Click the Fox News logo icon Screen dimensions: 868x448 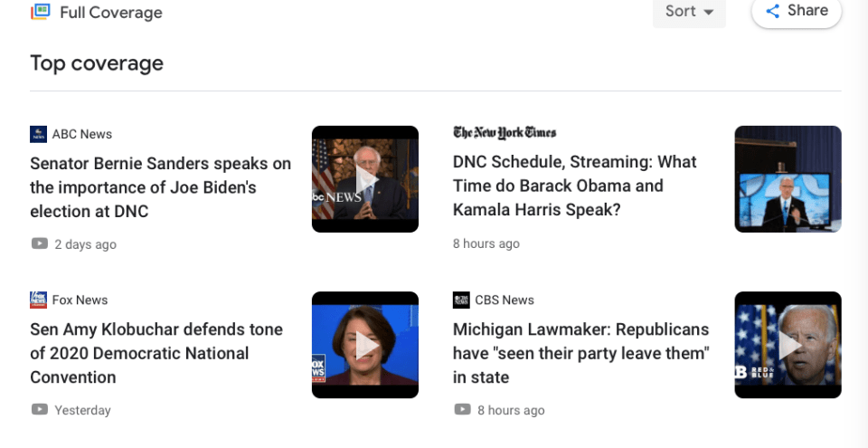pyautogui.click(x=38, y=300)
